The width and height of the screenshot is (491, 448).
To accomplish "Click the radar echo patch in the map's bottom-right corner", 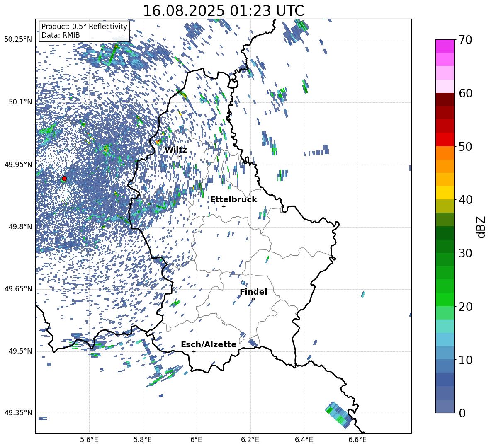I will click(339, 415).
